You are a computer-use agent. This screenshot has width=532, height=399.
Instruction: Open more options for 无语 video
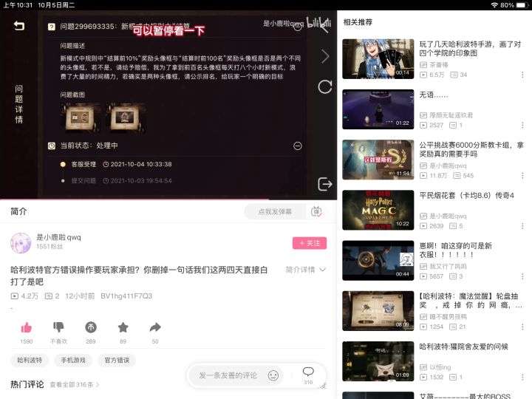pos(522,125)
